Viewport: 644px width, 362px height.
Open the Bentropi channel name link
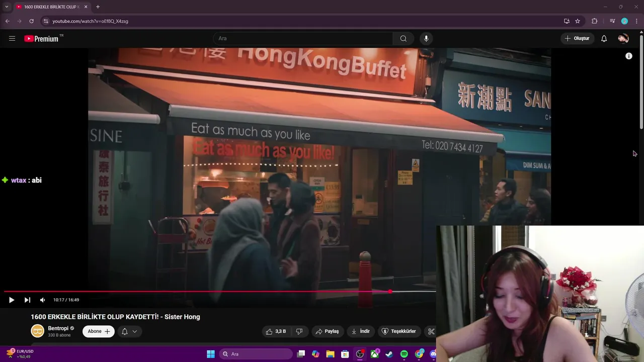click(x=58, y=328)
